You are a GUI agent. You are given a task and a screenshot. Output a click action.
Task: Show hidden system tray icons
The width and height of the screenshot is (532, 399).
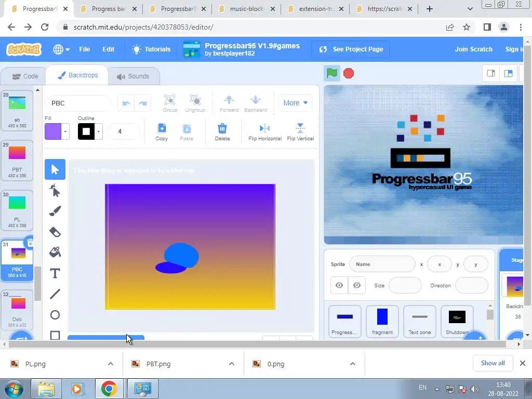tap(437, 389)
